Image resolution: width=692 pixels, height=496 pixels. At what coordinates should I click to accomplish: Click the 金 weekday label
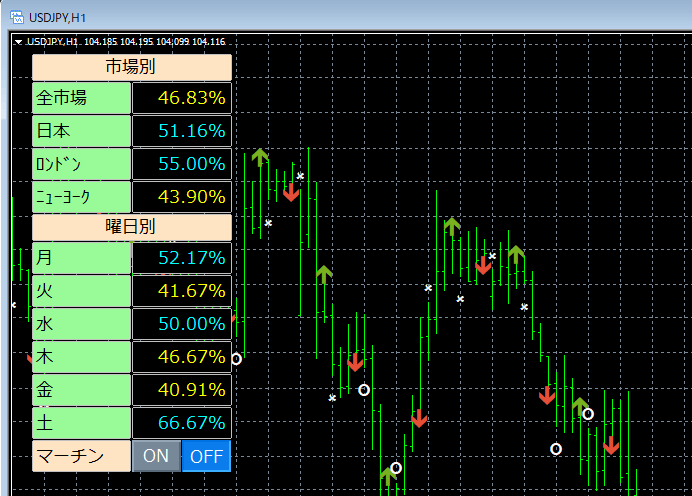click(81, 390)
